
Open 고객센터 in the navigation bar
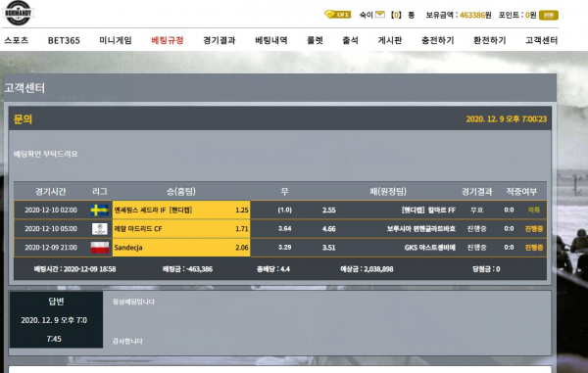pyautogui.click(x=542, y=40)
